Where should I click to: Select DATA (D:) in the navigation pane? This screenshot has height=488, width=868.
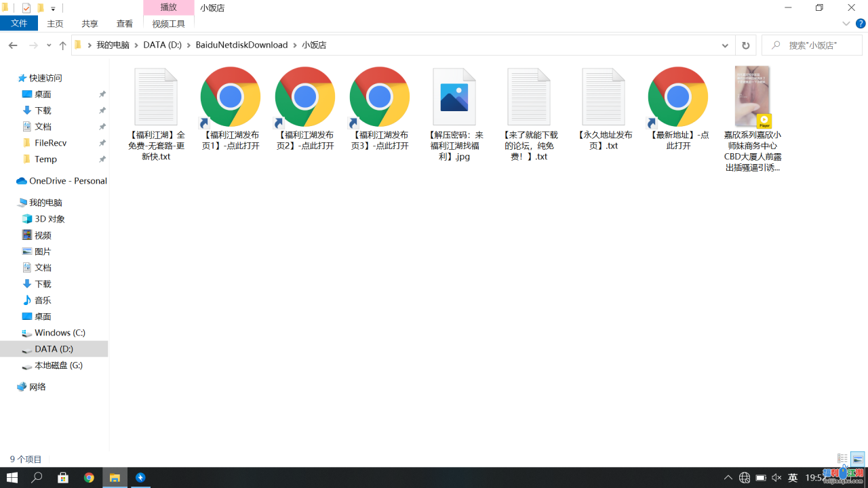click(x=54, y=349)
